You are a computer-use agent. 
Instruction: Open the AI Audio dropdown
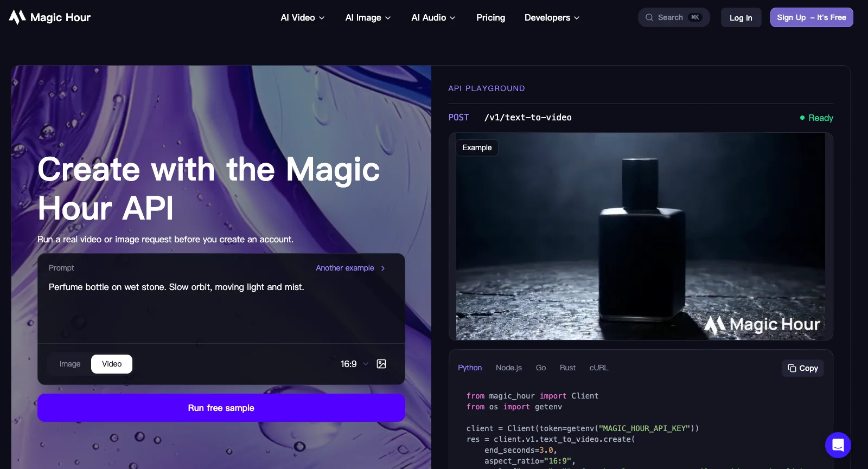433,17
